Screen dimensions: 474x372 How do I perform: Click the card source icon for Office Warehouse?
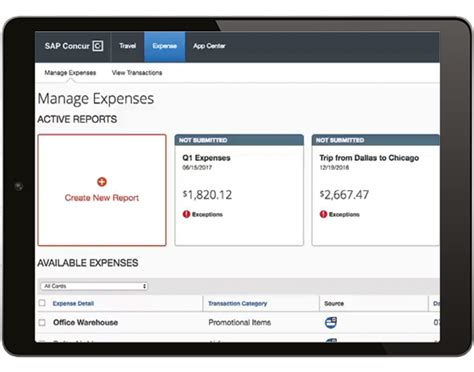pyautogui.click(x=331, y=322)
